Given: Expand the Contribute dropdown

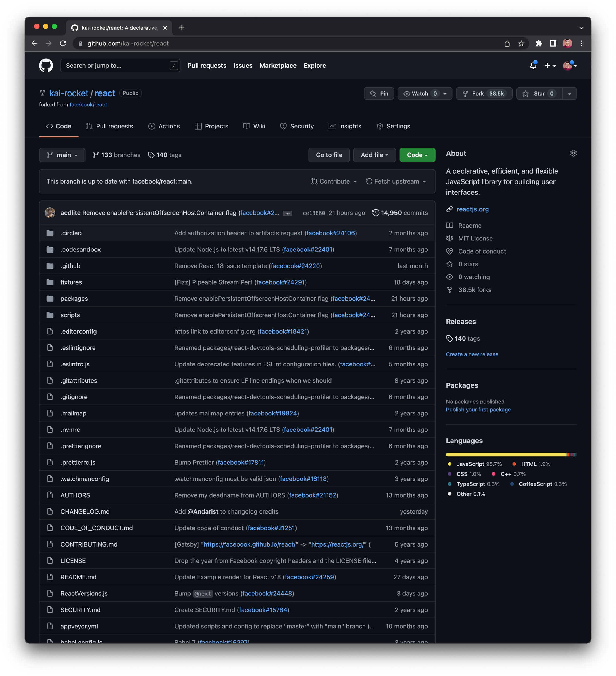Looking at the screenshot, I should (x=334, y=181).
